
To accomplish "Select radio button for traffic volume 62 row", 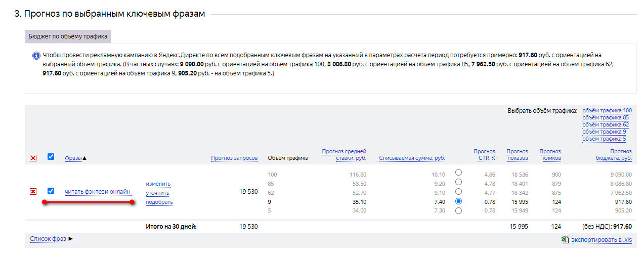I will (458, 192).
